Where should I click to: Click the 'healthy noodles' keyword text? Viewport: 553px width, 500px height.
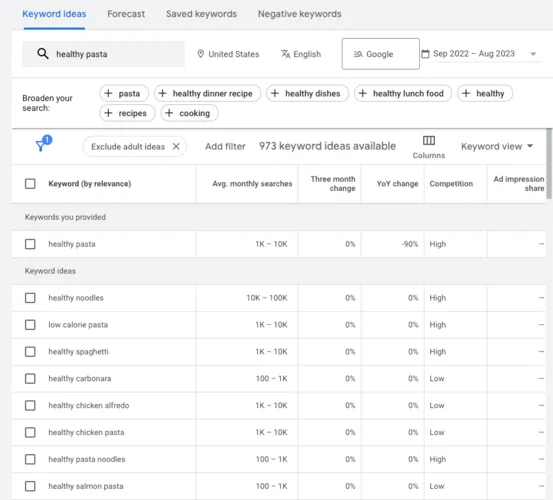[x=76, y=298]
